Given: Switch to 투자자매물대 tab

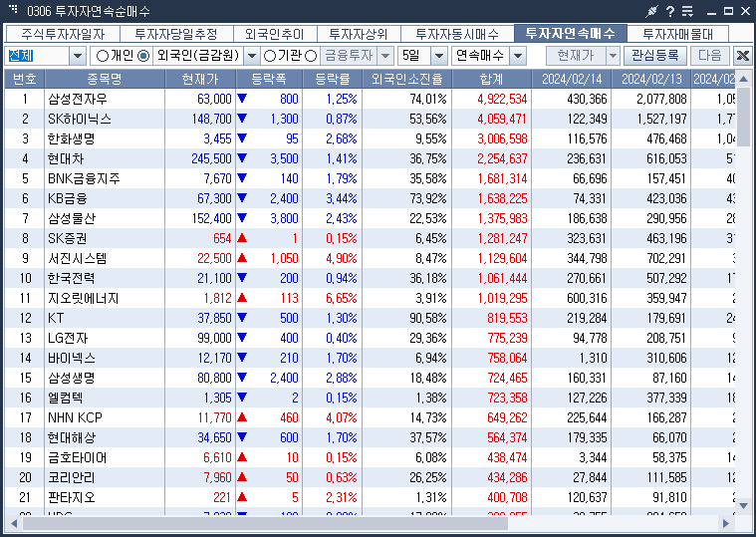Looking at the screenshot, I should click(677, 34).
